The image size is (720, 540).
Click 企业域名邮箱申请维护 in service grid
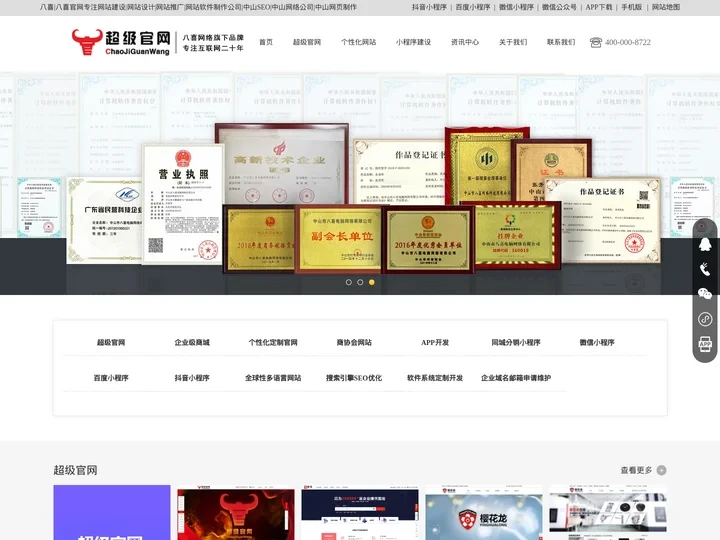click(516, 378)
